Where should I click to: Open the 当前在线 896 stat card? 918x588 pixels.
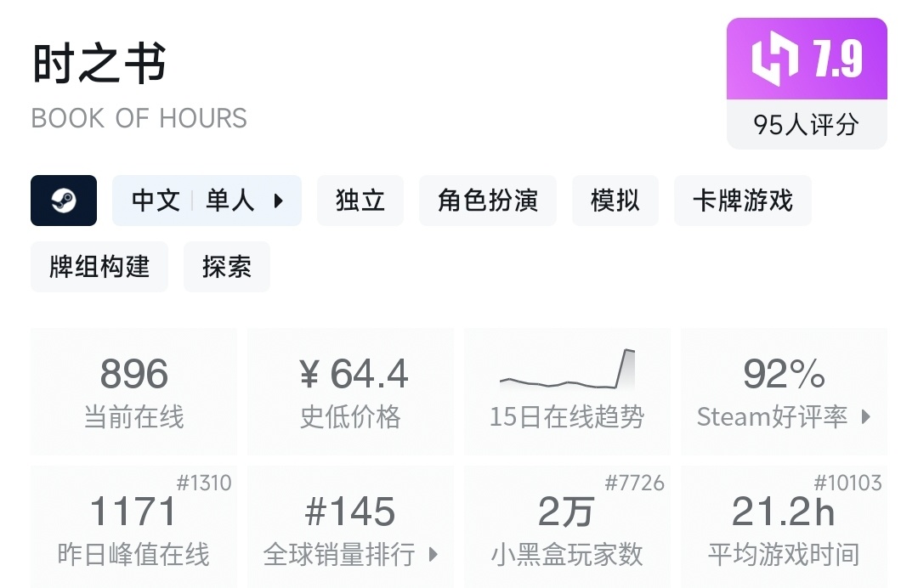(x=134, y=392)
